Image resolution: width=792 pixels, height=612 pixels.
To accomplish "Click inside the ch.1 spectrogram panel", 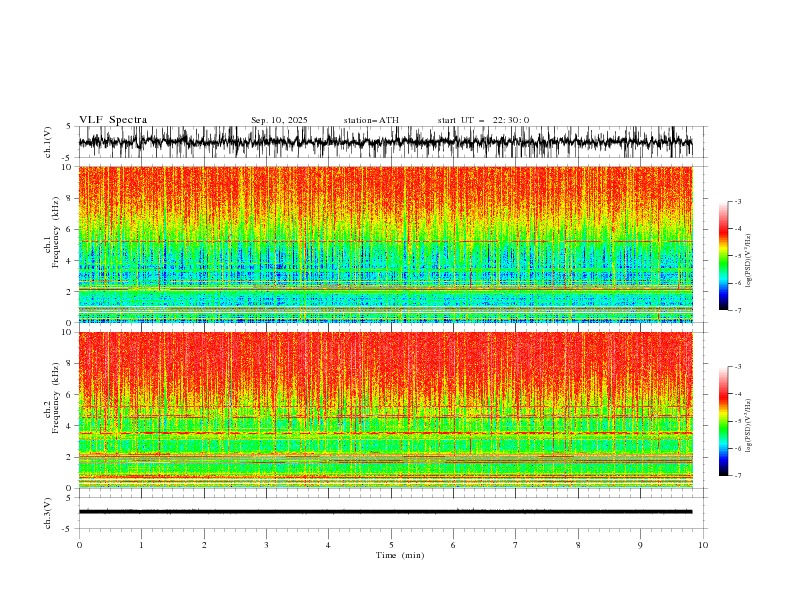I will tap(385, 244).
